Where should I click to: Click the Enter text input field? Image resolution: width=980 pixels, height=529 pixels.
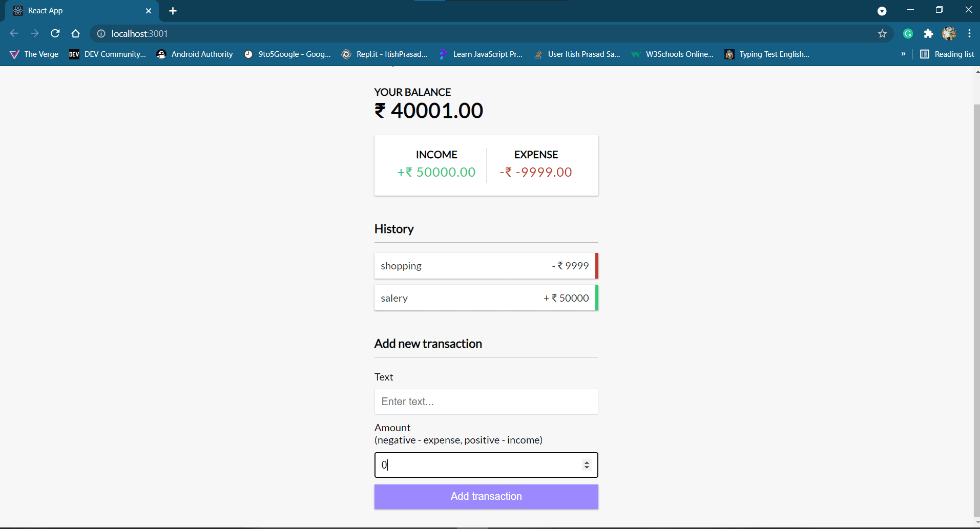[486, 401]
